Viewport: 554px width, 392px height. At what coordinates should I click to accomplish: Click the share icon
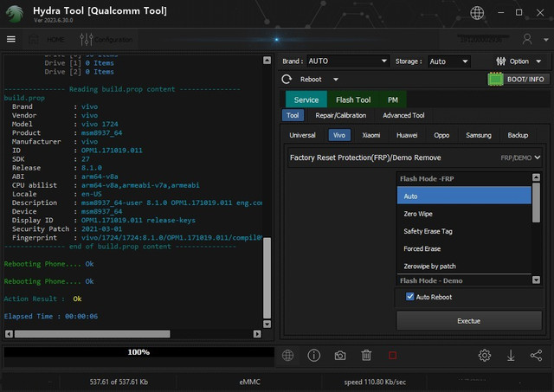coord(537,356)
